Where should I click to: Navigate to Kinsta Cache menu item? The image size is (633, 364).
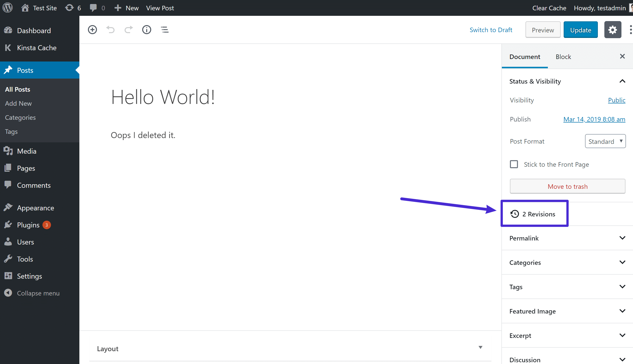pyautogui.click(x=37, y=48)
